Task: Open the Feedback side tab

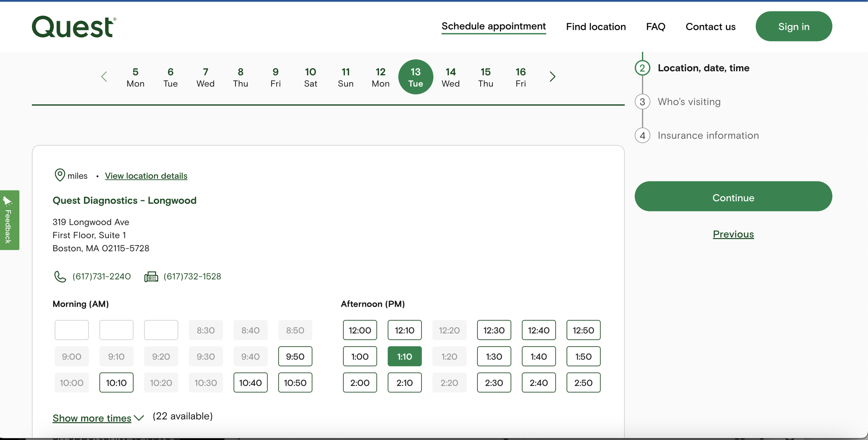Action: (x=9, y=220)
